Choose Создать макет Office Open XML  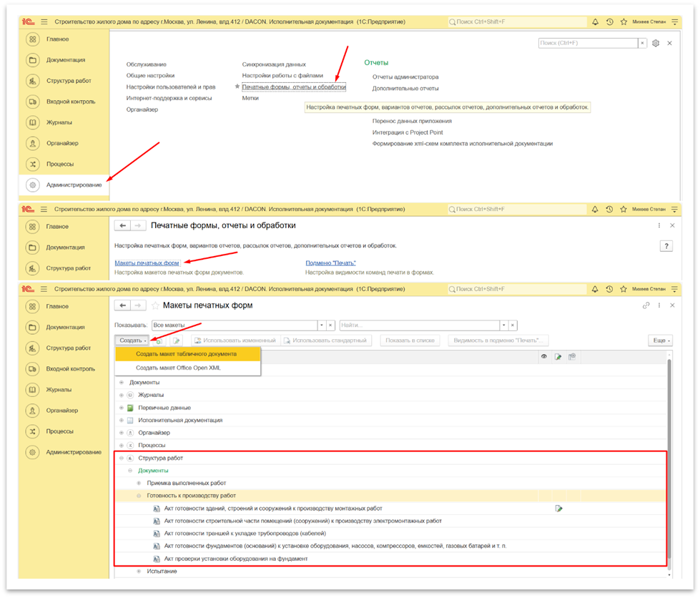(x=179, y=368)
